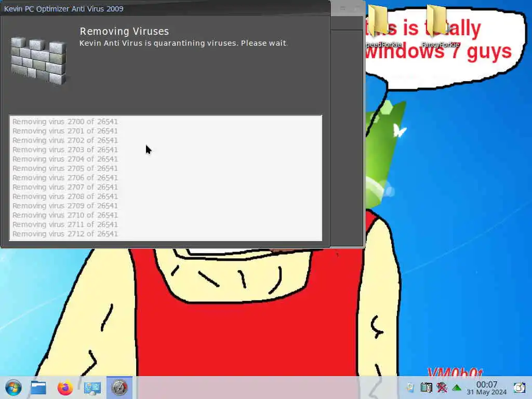This screenshot has height=399, width=532.
Task: Open the computer settings taskbar icon
Action: coord(92,388)
